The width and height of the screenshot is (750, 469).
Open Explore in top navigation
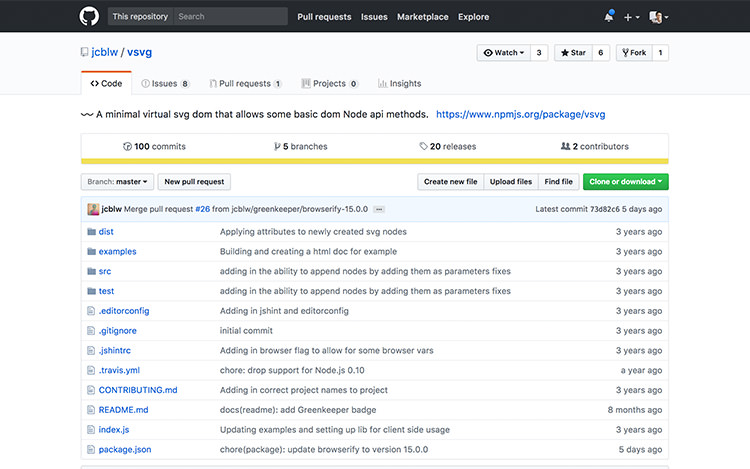[x=474, y=17]
